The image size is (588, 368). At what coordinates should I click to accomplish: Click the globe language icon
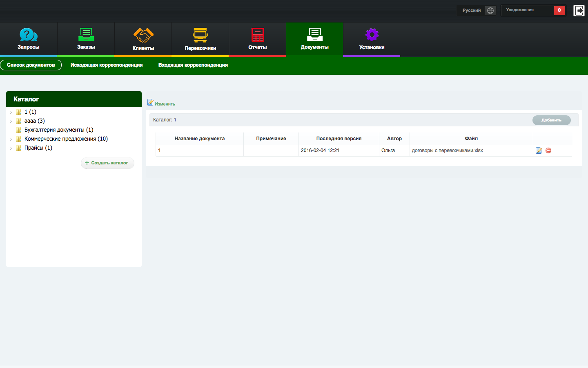tap(490, 10)
